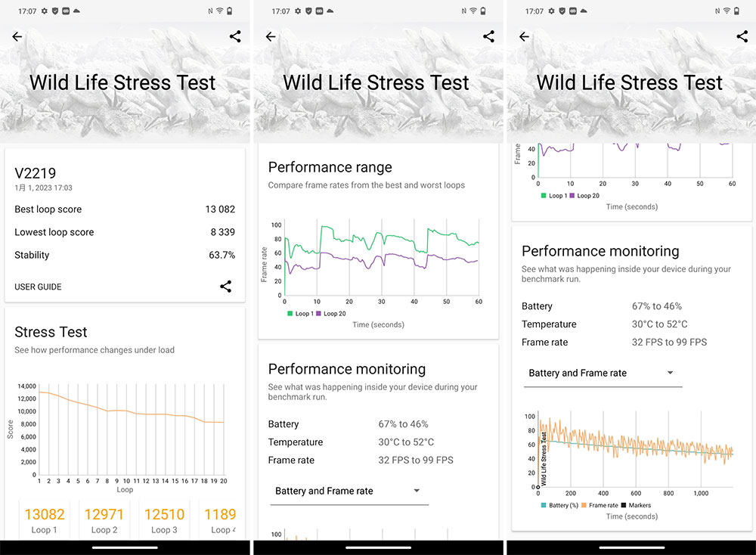Click Frame rate orange legend swatch
Viewport: 756px width, 555px height.
point(584,505)
